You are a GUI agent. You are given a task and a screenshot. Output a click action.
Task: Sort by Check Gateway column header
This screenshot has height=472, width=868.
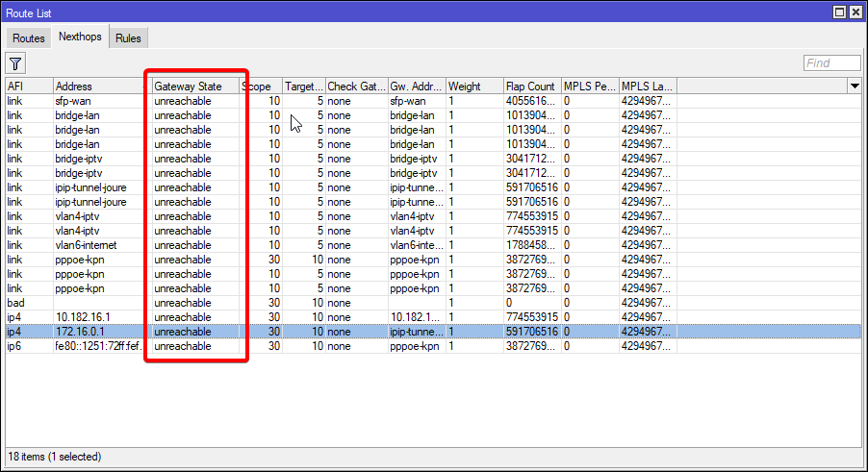[x=356, y=87]
